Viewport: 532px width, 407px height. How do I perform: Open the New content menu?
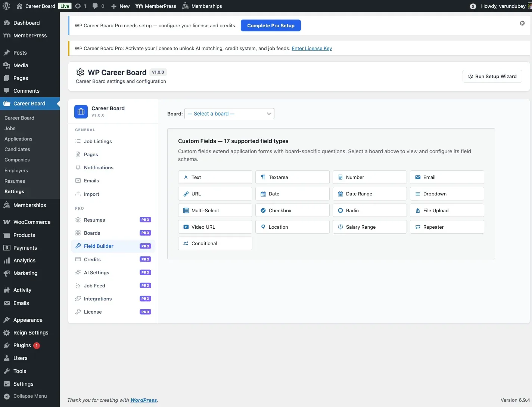click(x=120, y=6)
